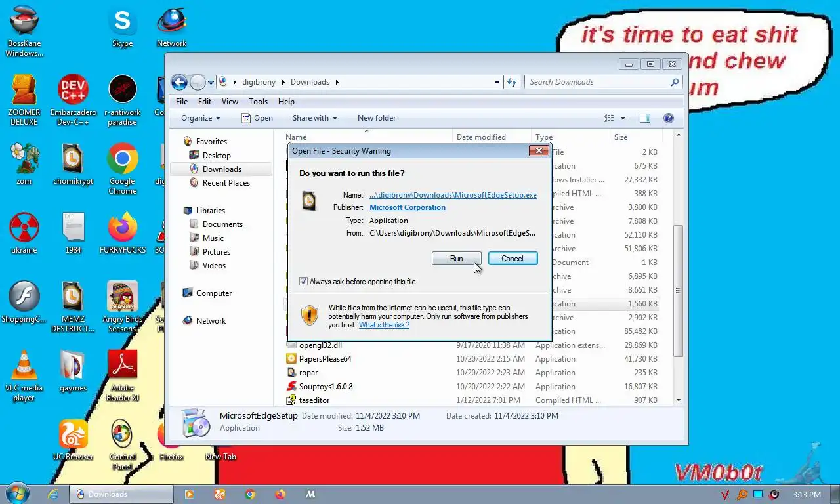Toggle the Explorer preview pane button
840x504 pixels.
click(x=645, y=118)
